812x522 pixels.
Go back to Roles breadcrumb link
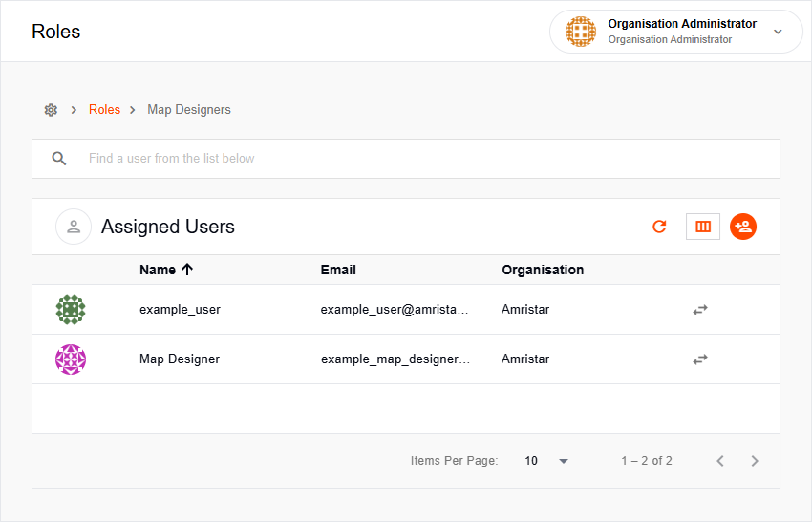(x=105, y=110)
